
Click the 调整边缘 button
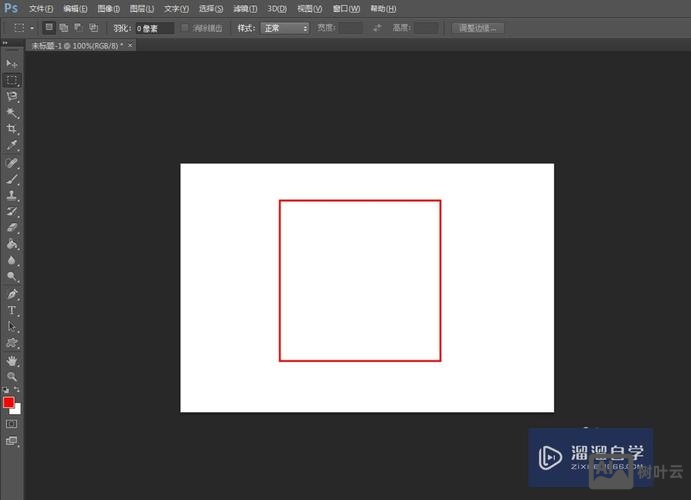pyautogui.click(x=477, y=28)
